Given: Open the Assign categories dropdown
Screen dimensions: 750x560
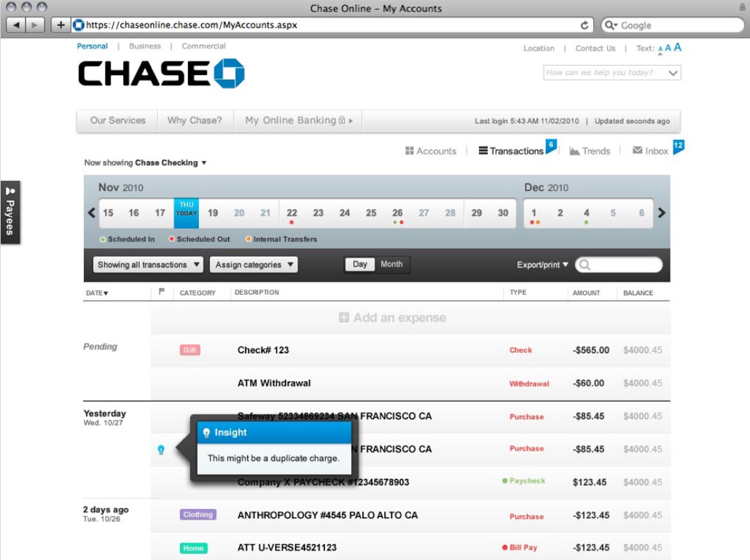Looking at the screenshot, I should pos(254,265).
